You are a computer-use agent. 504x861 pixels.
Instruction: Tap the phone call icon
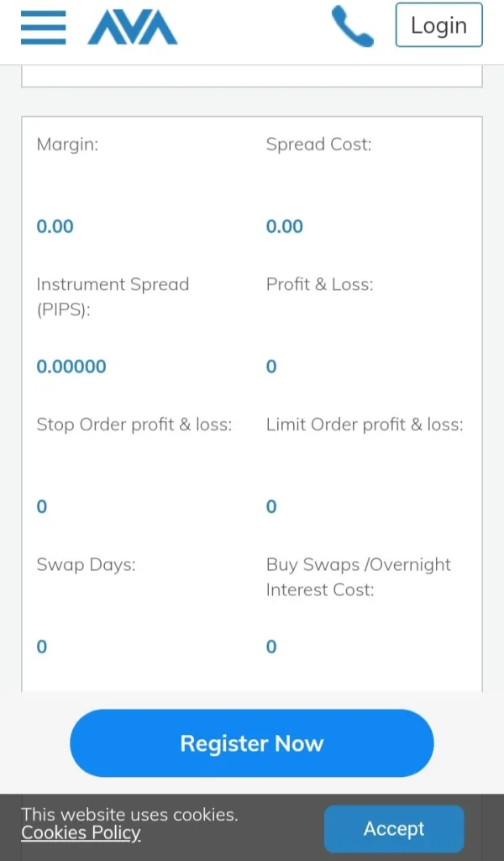click(x=353, y=26)
